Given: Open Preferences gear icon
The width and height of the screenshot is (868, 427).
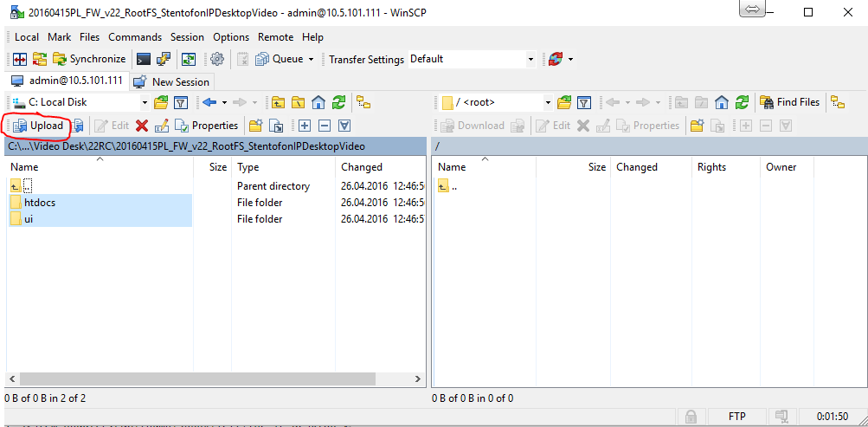Looking at the screenshot, I should point(217,59).
